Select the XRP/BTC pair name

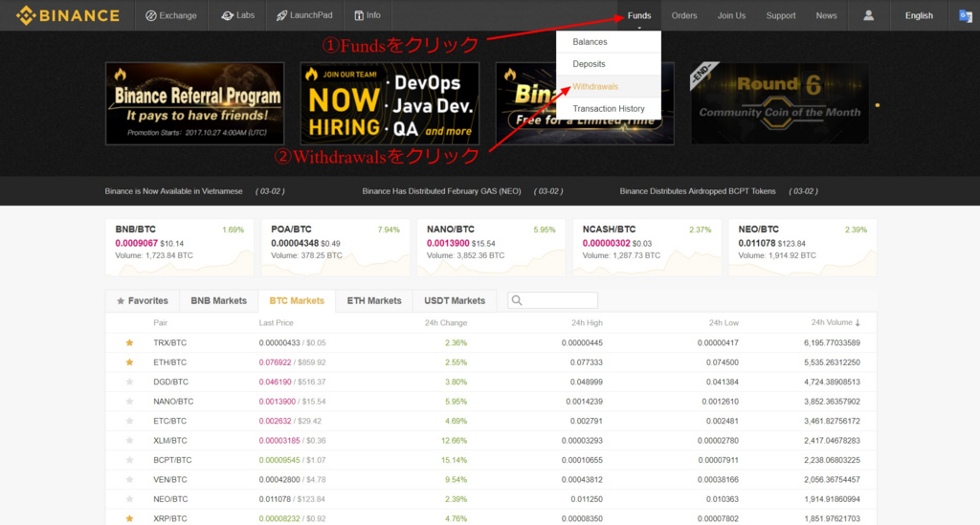(x=170, y=518)
